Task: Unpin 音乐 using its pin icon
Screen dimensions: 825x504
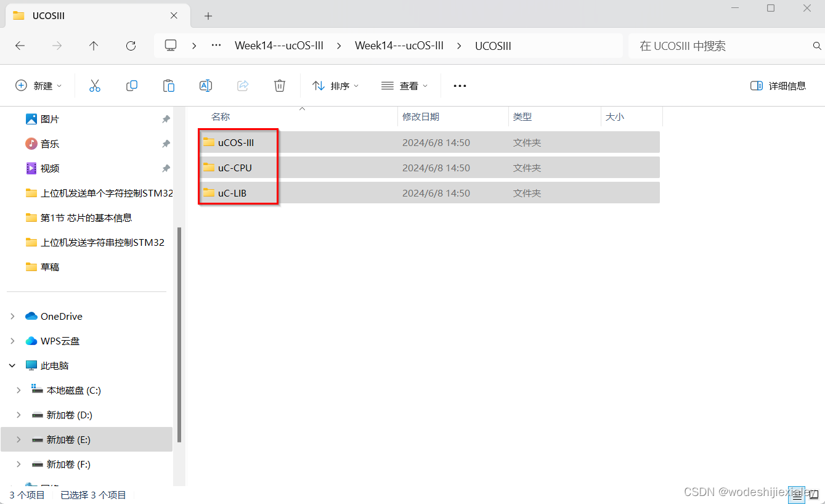Action: pyautogui.click(x=166, y=144)
